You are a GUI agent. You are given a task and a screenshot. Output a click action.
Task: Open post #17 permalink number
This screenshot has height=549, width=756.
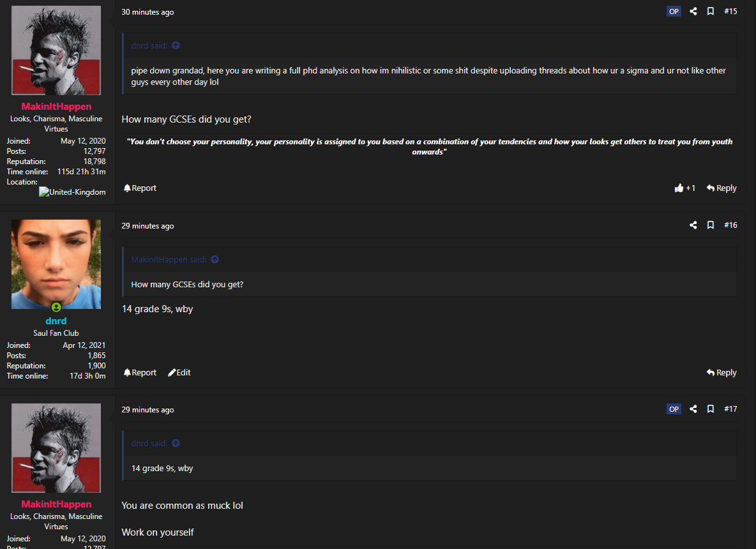[x=730, y=409]
